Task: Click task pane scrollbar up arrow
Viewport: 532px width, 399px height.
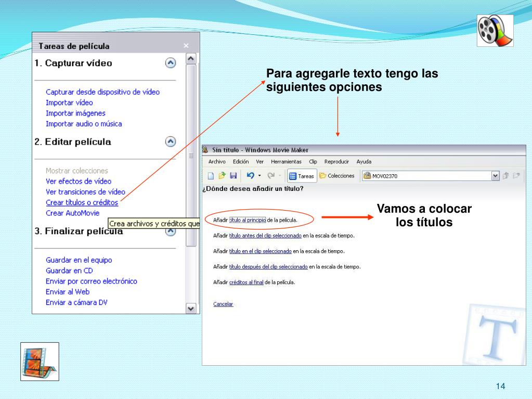Action: click(191, 59)
